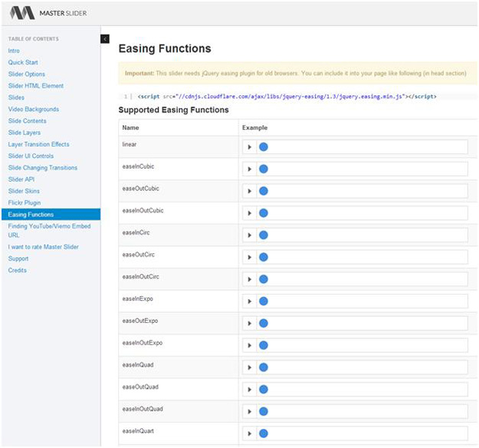Click the blue ball in easeInQuart row
479x448 pixels.
tap(264, 433)
